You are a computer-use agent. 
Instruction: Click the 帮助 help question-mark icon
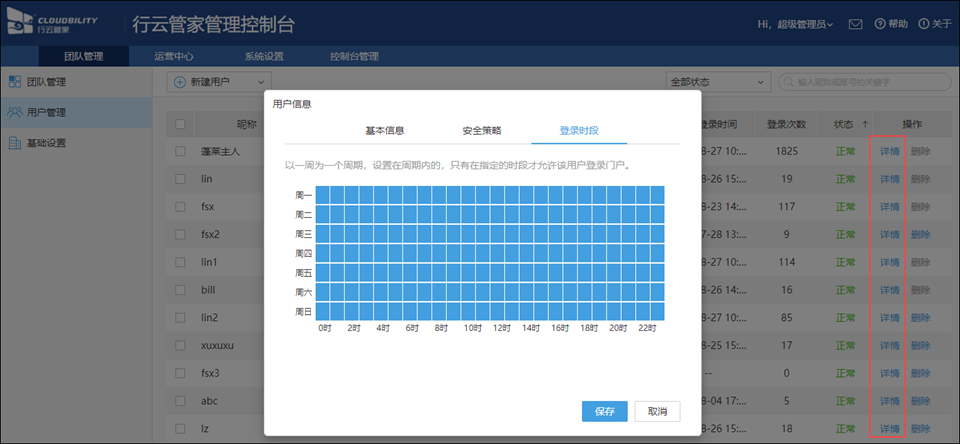click(880, 24)
